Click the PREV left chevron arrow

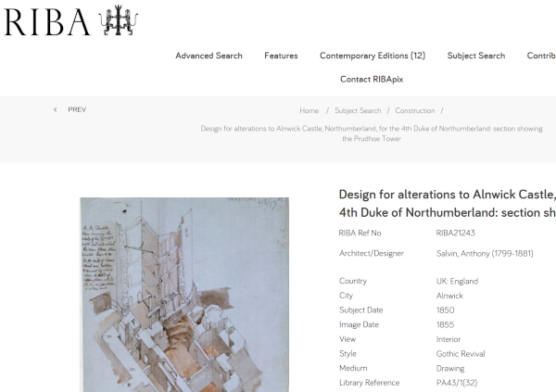tap(56, 109)
